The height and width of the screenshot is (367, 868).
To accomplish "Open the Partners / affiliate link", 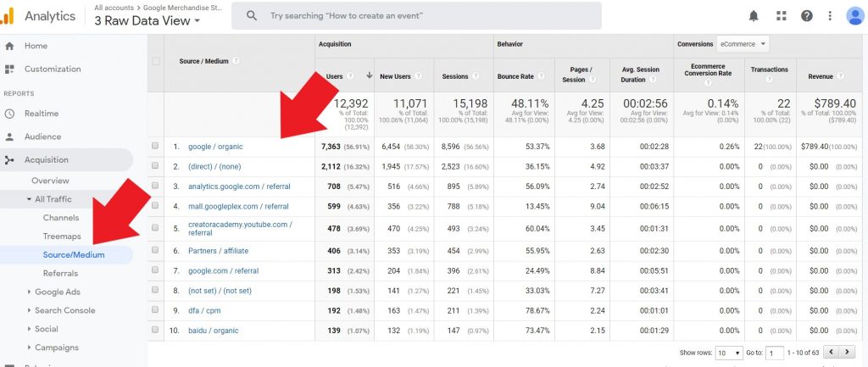I will point(218,251).
